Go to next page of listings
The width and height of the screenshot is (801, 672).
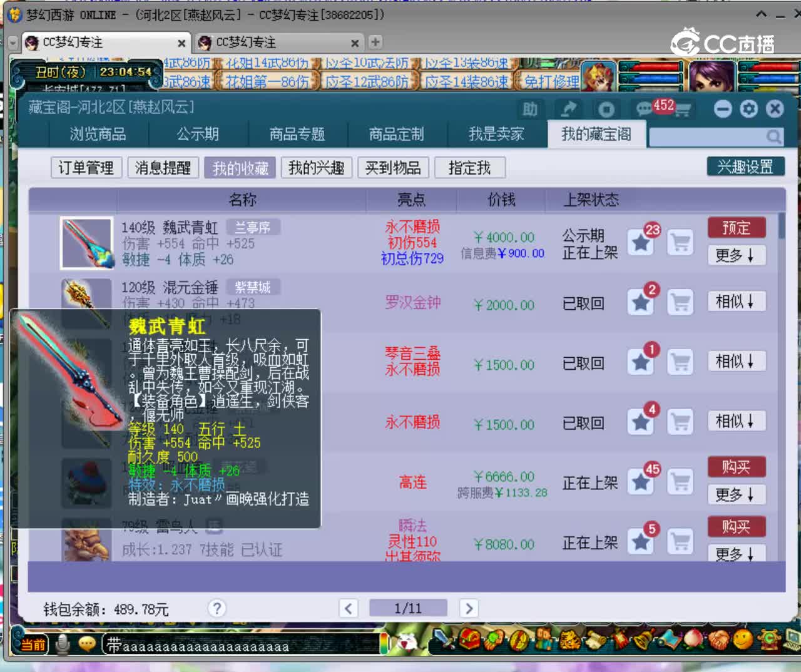(469, 608)
